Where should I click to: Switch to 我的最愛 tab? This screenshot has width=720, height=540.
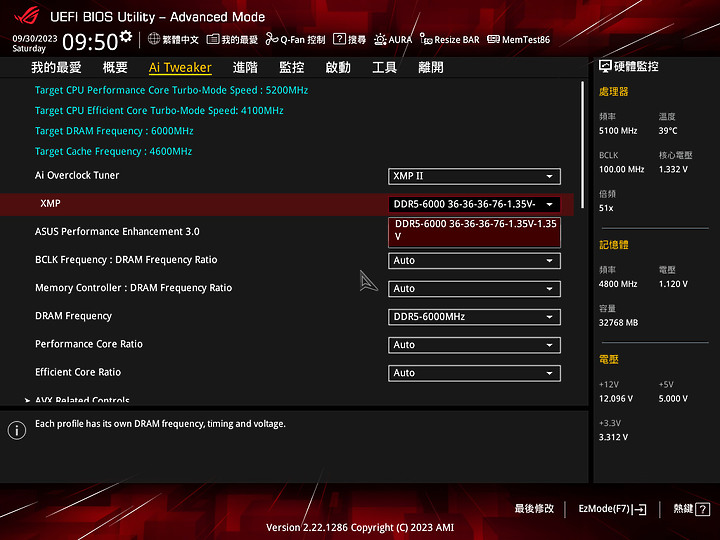56,68
